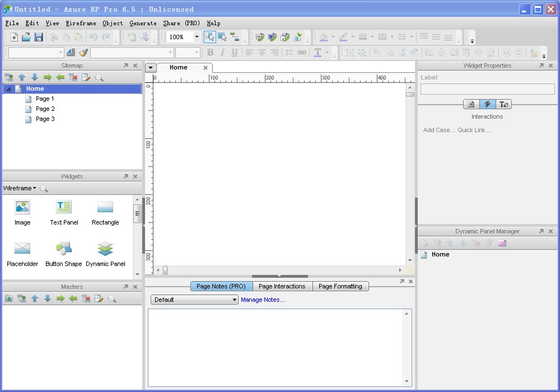Image resolution: width=560 pixels, height=392 pixels.
Task: Select the Dynamic Panel widget
Action: pos(105,248)
